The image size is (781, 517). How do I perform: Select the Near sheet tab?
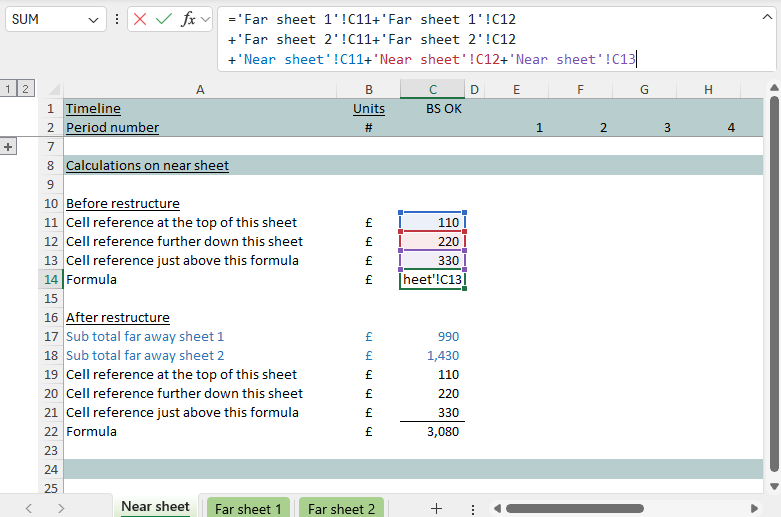155,507
